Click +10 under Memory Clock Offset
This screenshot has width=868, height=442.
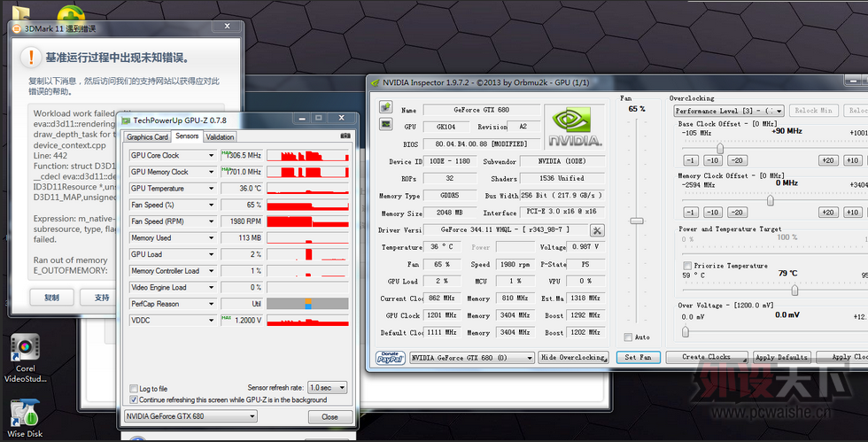click(x=852, y=212)
